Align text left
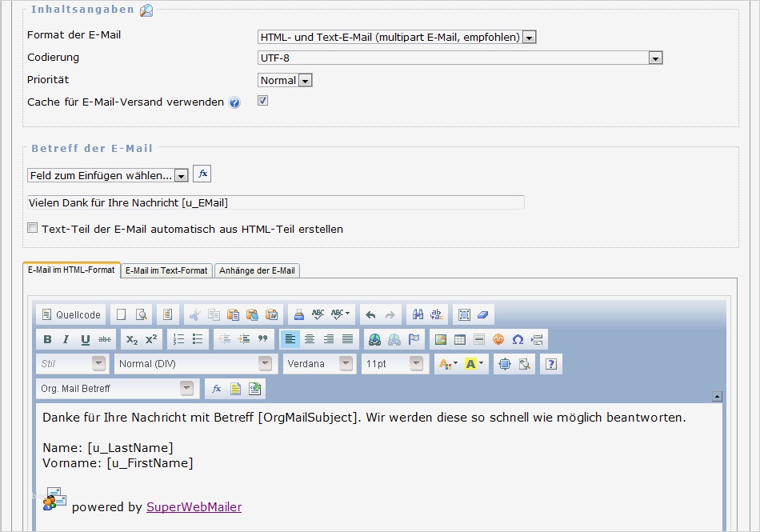 [290, 339]
